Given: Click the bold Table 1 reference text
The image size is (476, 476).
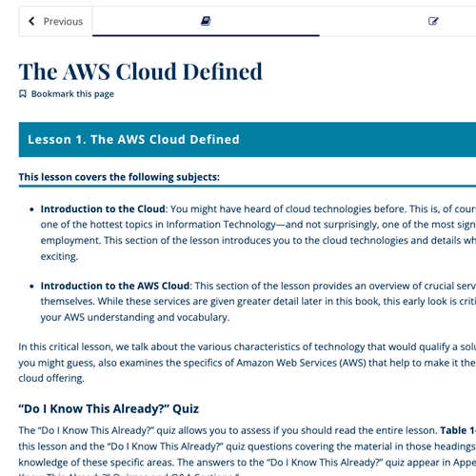Looking at the screenshot, I should 458,430.
